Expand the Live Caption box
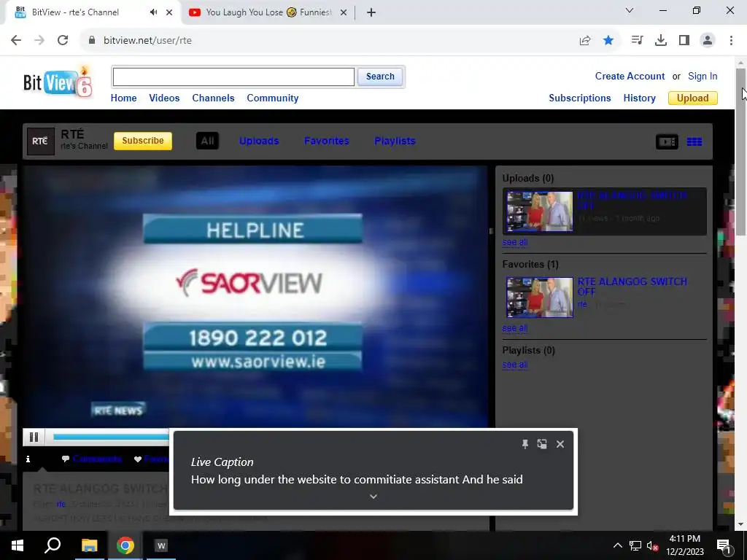The height and width of the screenshot is (560, 747). click(373, 496)
